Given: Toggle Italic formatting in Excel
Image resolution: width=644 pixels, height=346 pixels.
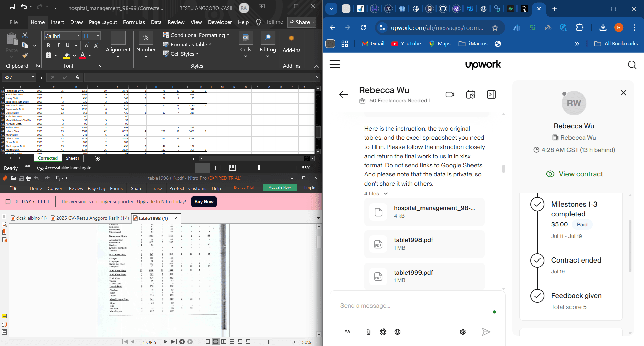Looking at the screenshot, I should pyautogui.click(x=58, y=45).
